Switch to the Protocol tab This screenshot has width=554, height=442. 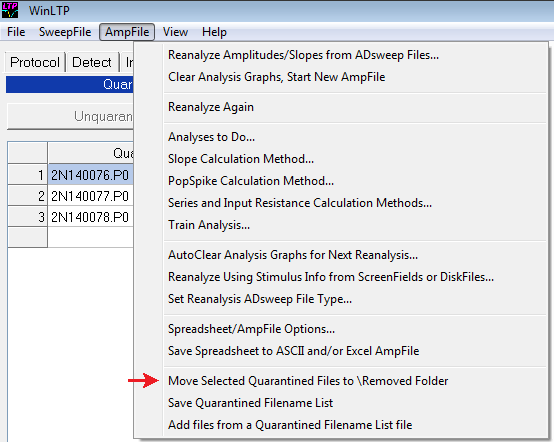[35, 63]
